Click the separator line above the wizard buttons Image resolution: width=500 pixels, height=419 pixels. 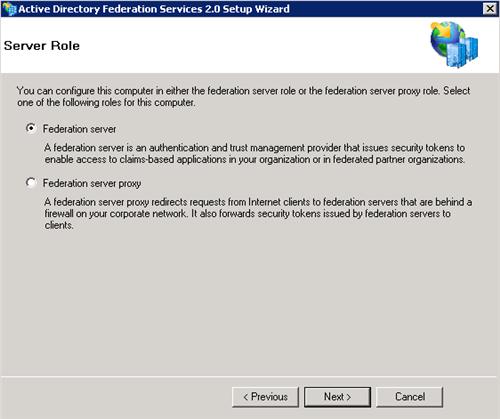click(249, 377)
